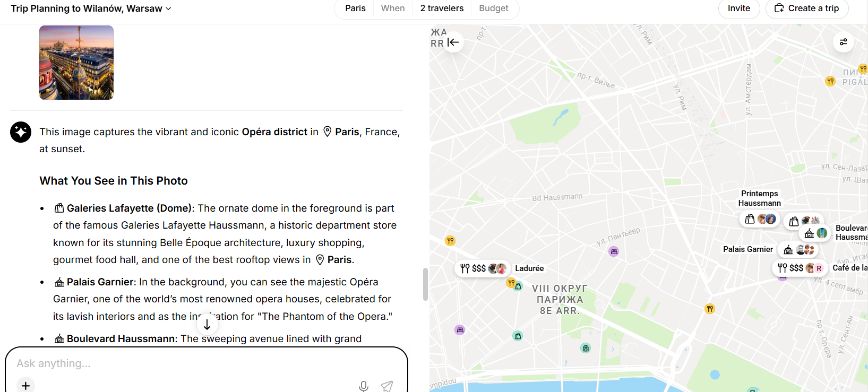Collapse the map panel with arrow icon
Screen dimensions: 868x392
(453, 42)
